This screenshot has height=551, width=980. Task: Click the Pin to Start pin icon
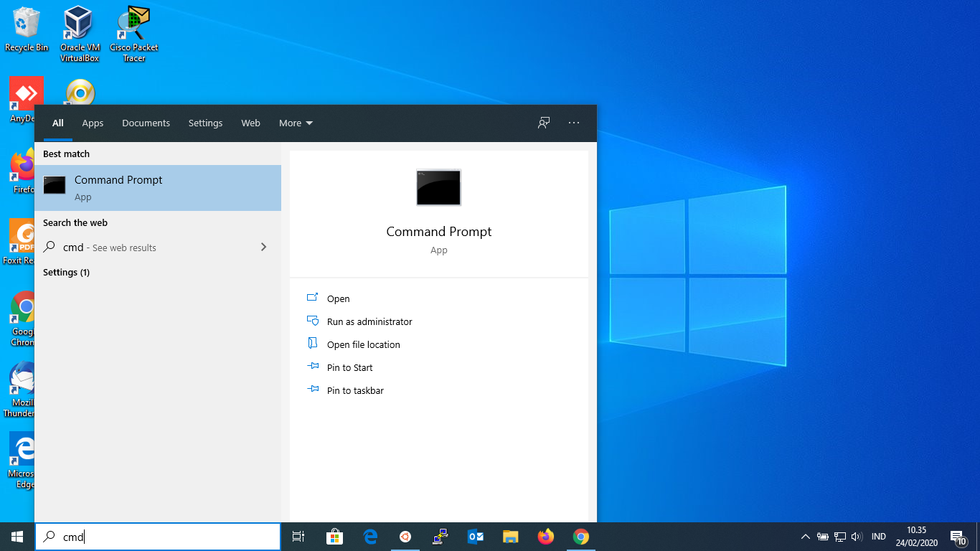coord(312,367)
